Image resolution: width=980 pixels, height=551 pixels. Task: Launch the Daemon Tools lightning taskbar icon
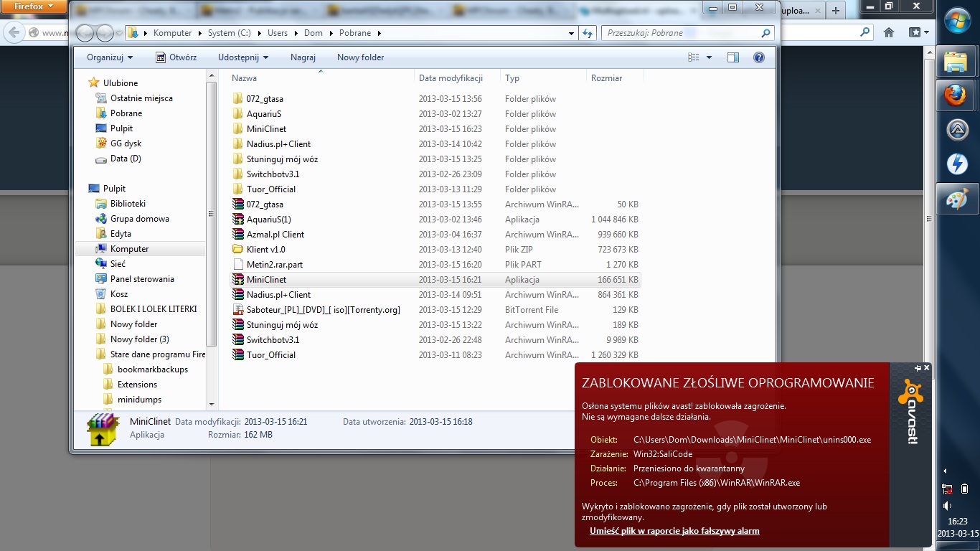click(957, 164)
